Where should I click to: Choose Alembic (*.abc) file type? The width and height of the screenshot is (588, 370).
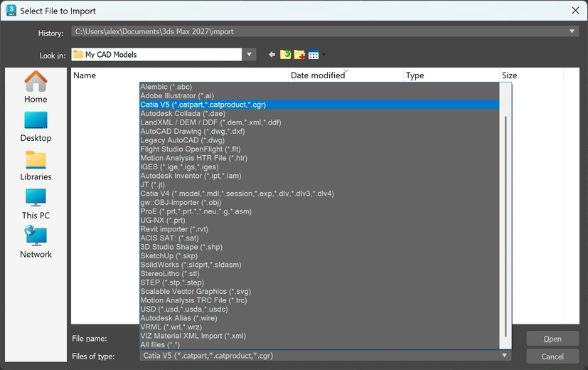[319, 87]
